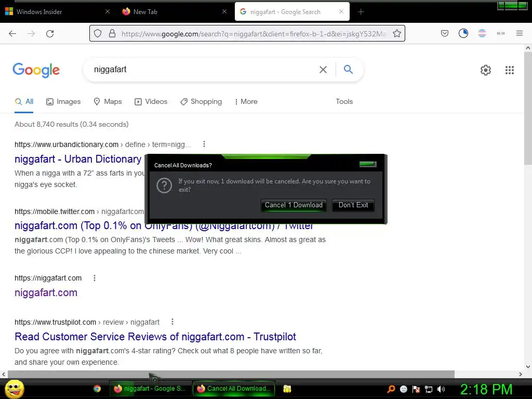The image size is (532, 399).
Task: Click the horizontal scrollbar right arrow
Action: tap(521, 374)
